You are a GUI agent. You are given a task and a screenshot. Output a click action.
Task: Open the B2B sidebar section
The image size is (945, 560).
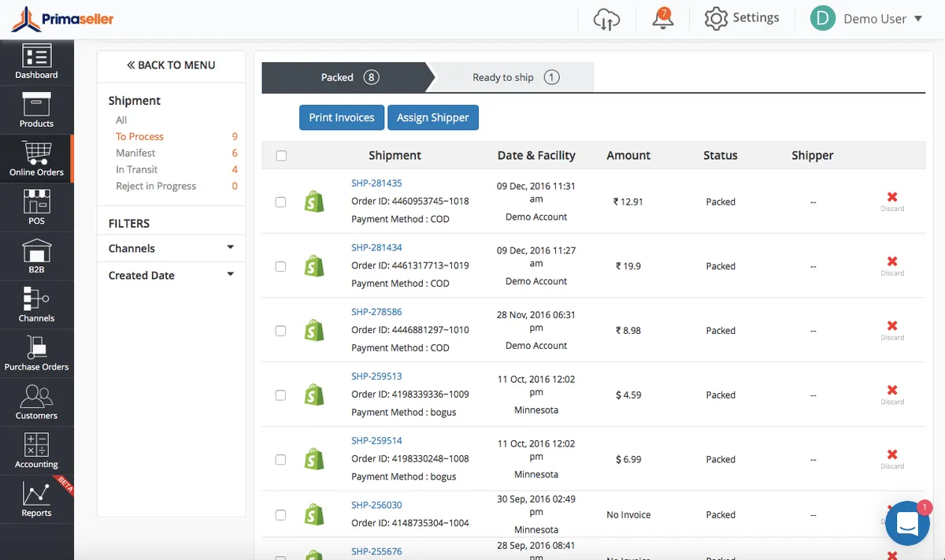(36, 257)
